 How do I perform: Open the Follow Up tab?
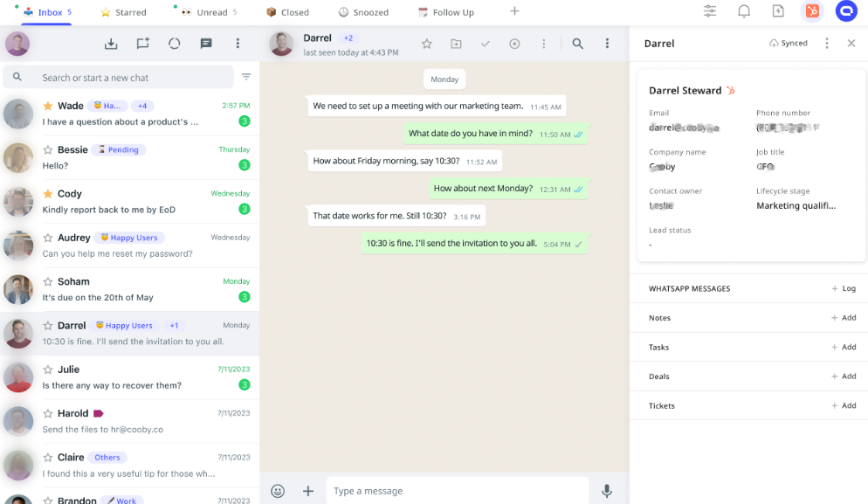pos(446,12)
